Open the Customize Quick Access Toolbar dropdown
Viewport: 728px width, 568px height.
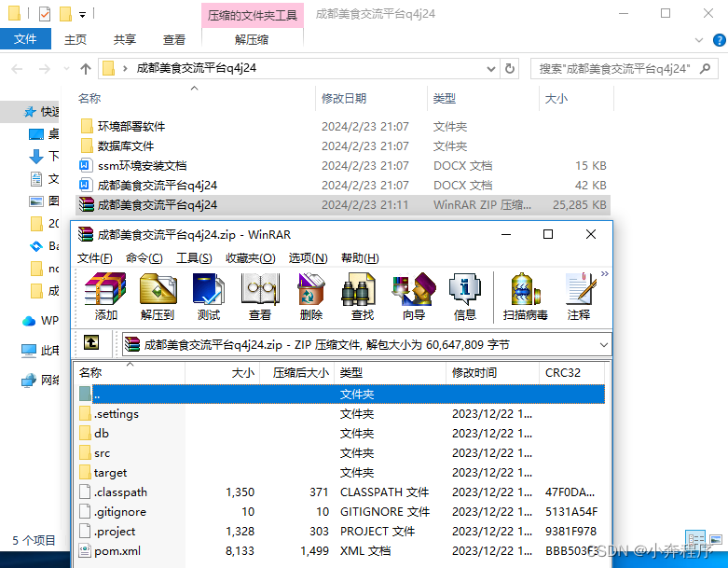coord(83,15)
